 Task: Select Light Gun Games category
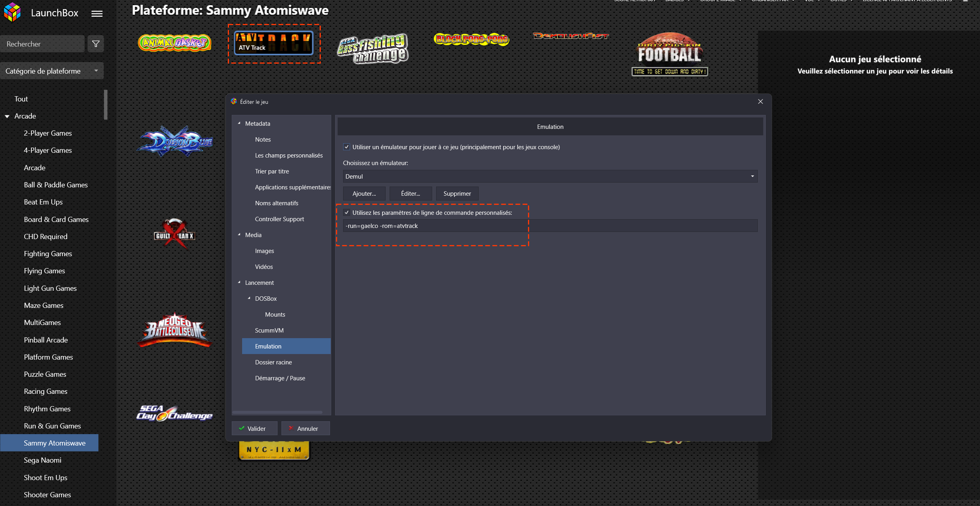pos(50,288)
